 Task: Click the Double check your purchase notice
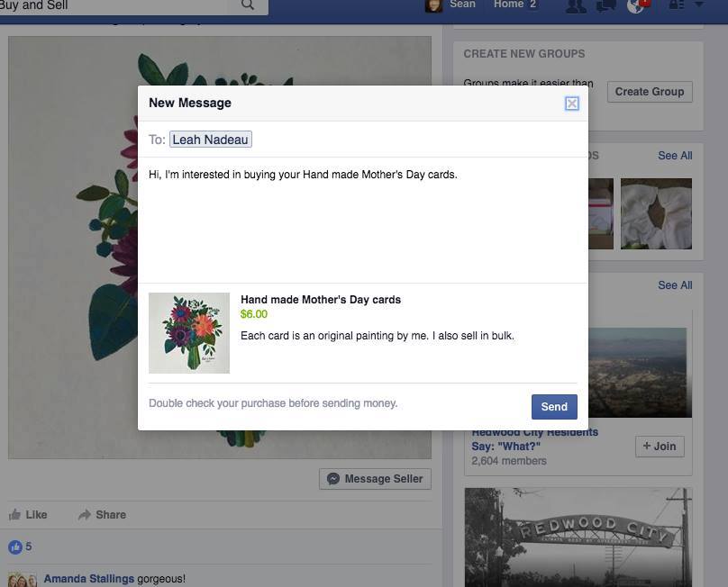[x=273, y=403]
